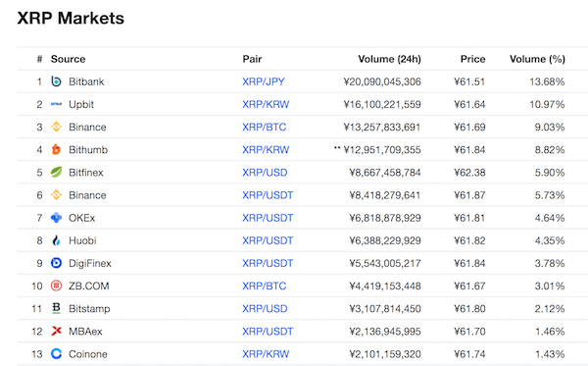This screenshot has width=588, height=366.
Task: Select the Bitfinex source name
Action: (x=86, y=173)
